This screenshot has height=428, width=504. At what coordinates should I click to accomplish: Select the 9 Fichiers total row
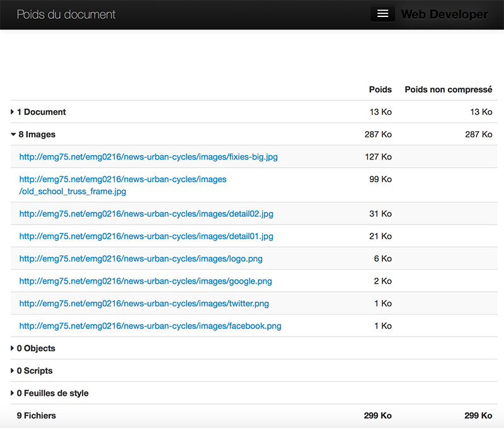point(254,416)
